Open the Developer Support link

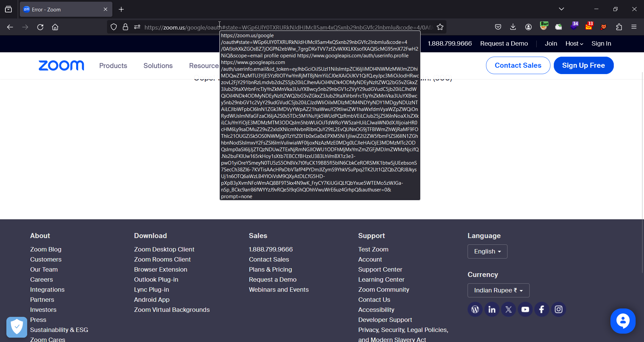385,320
